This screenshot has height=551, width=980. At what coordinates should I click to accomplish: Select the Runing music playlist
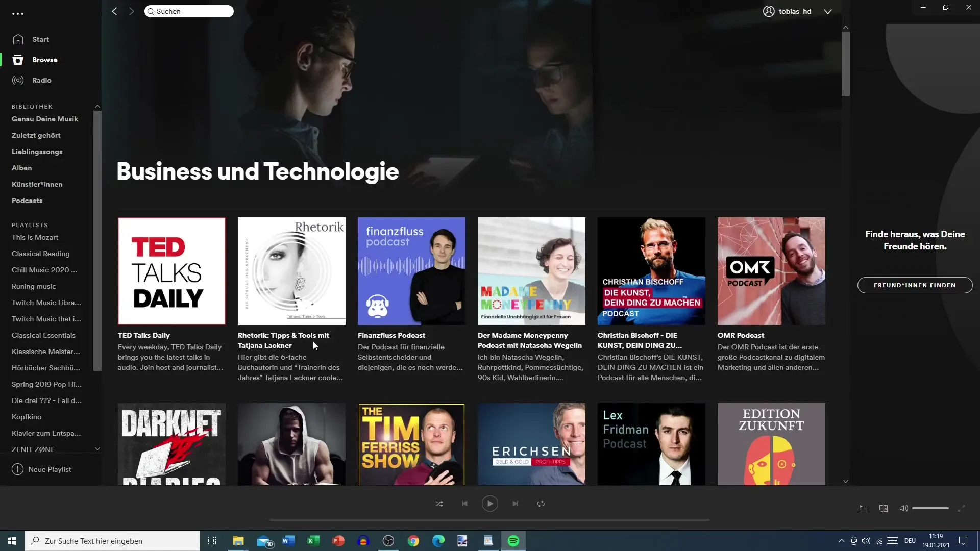pyautogui.click(x=34, y=286)
